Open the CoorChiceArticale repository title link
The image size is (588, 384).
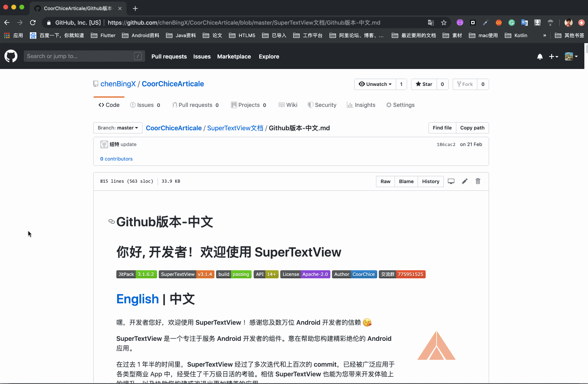[x=173, y=84]
